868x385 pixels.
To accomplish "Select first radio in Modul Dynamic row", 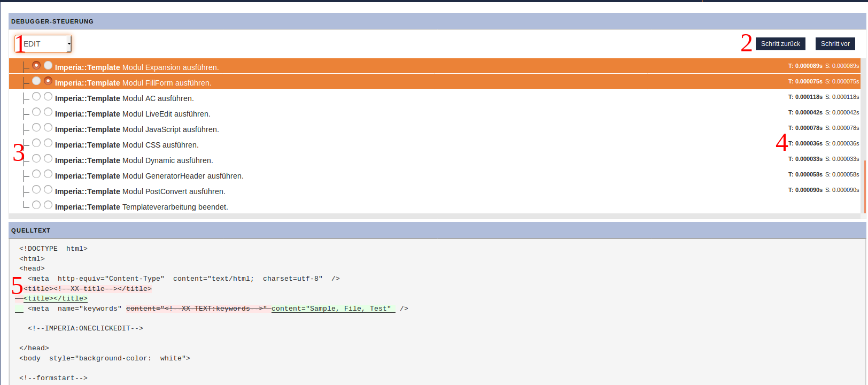I will [36, 158].
